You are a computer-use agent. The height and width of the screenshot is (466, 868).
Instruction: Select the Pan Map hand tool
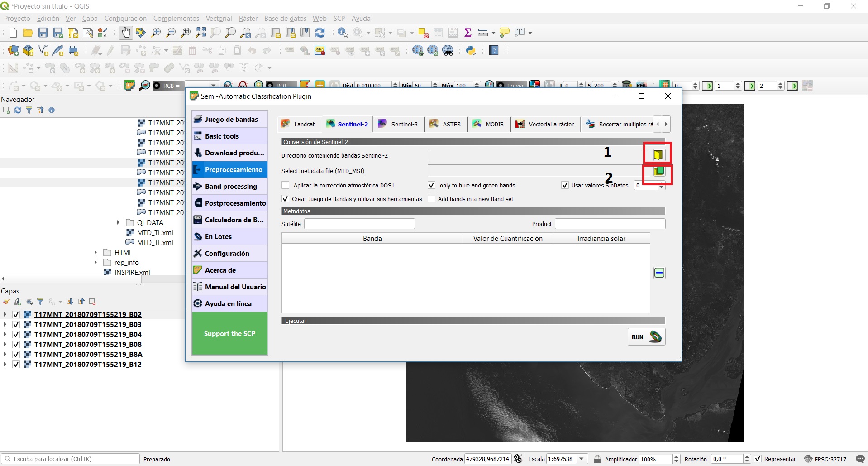click(125, 33)
